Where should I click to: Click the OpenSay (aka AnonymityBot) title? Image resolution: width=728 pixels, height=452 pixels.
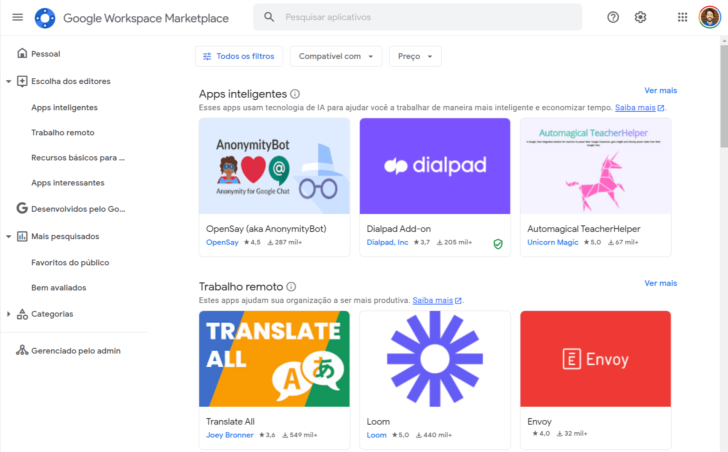coord(266,229)
